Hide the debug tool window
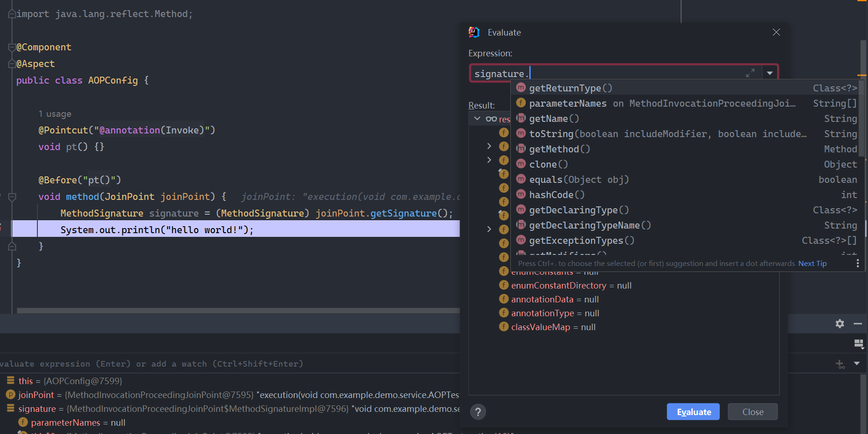The image size is (868, 434). pos(858,324)
